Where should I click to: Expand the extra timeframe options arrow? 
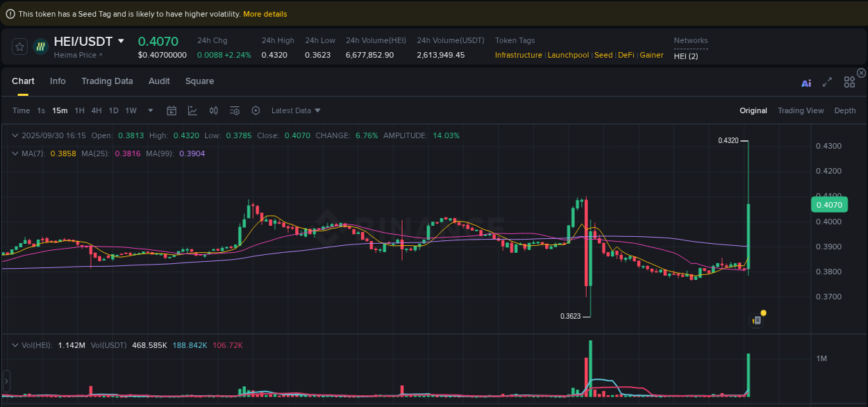150,110
